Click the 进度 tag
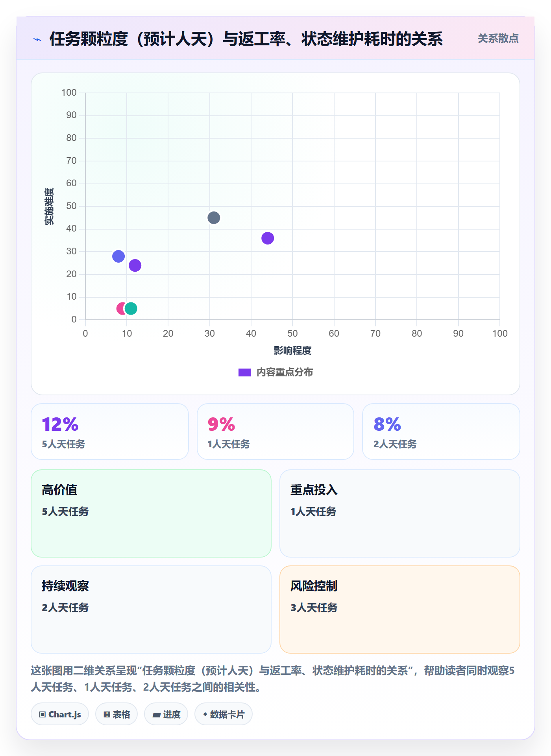This screenshot has width=551, height=756. (x=166, y=714)
